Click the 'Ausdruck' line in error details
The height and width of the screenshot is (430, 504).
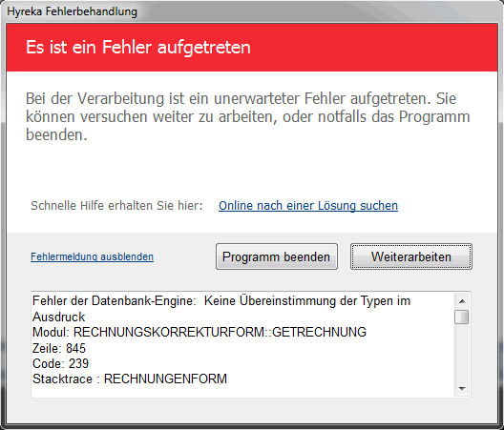(58, 317)
